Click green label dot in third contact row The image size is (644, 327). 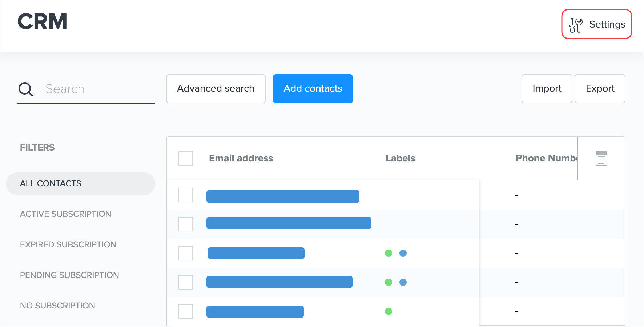coord(389,253)
